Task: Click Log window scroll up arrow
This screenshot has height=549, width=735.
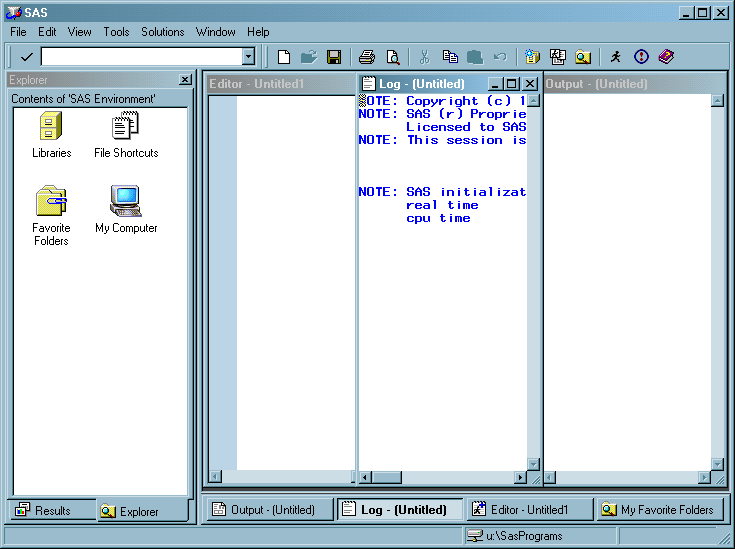Action: (533, 100)
